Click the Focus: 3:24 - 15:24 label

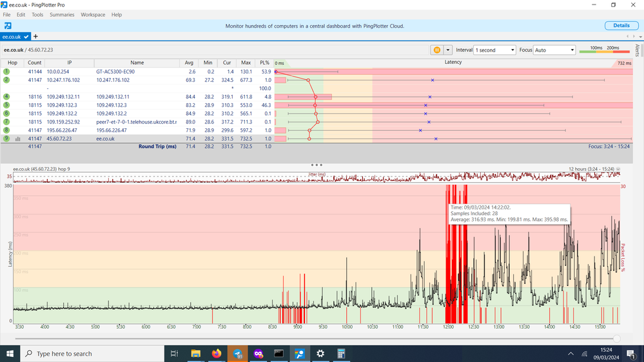click(x=609, y=146)
